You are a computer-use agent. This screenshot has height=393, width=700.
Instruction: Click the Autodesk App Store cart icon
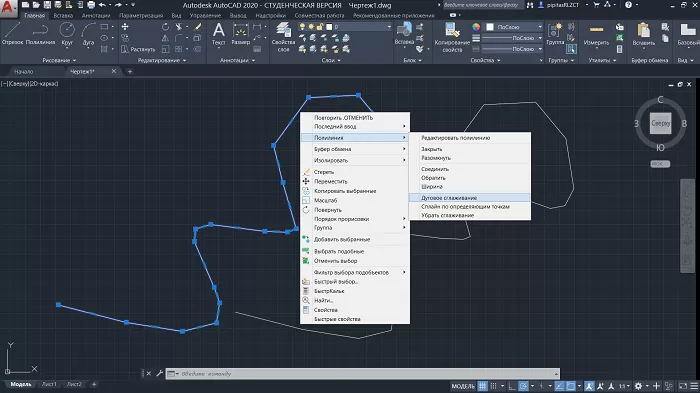point(596,5)
